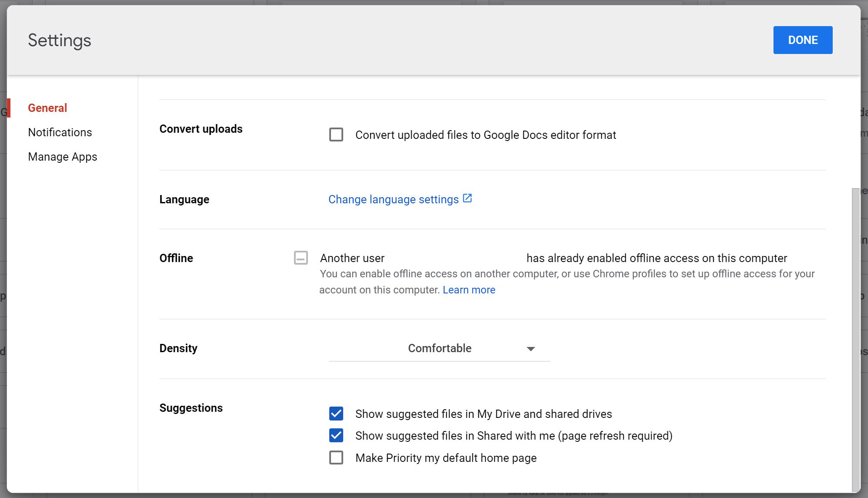Click the Show suggested in My Drive icon
The height and width of the screenshot is (498, 868).
[336, 413]
